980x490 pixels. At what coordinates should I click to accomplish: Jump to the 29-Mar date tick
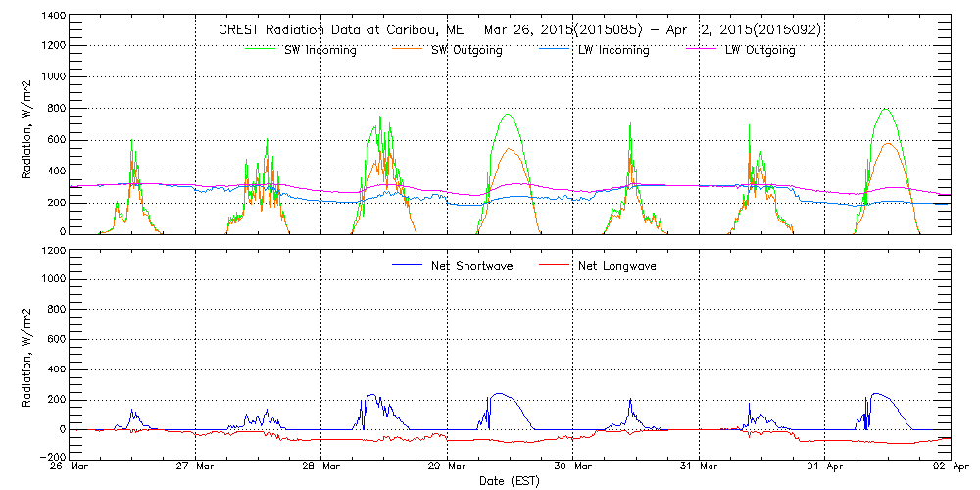[447, 467]
